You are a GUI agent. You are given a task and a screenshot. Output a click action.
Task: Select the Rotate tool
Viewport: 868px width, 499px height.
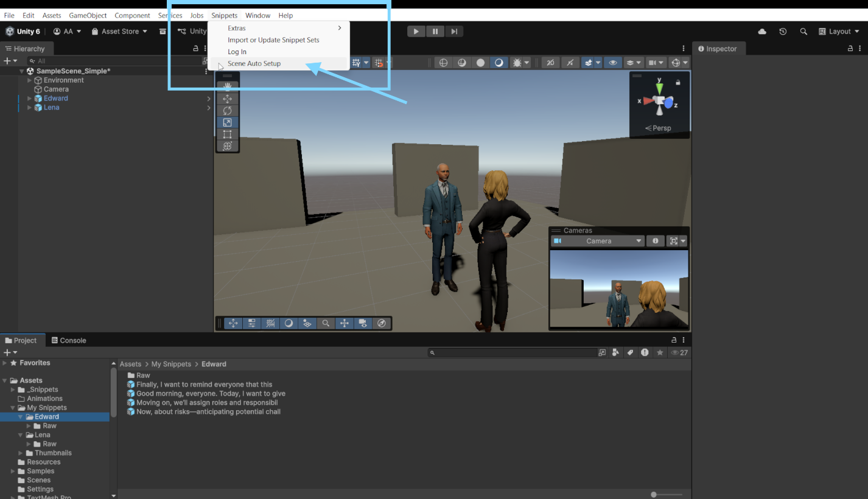coord(228,111)
